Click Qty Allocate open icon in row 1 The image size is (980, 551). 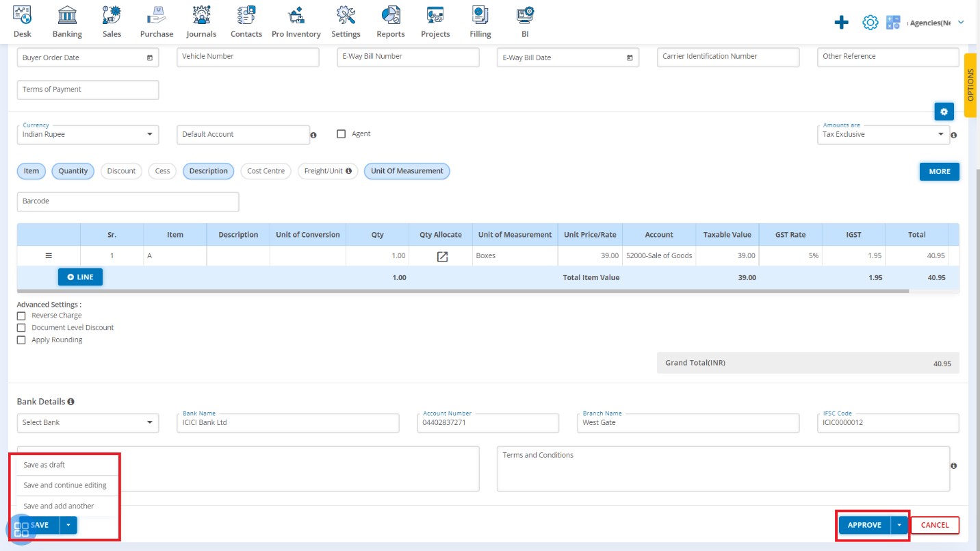tap(442, 257)
